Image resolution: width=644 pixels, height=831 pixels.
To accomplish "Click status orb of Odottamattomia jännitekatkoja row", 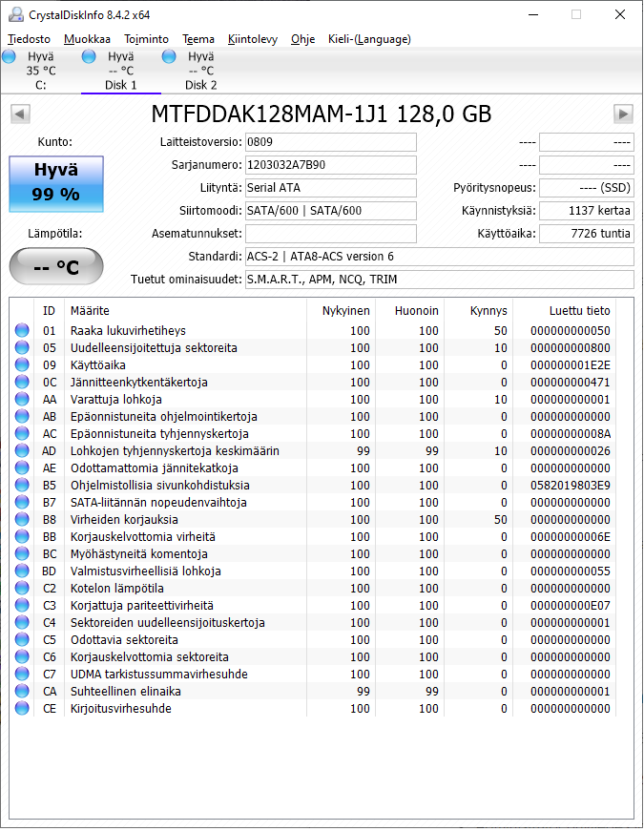I will tap(22, 467).
